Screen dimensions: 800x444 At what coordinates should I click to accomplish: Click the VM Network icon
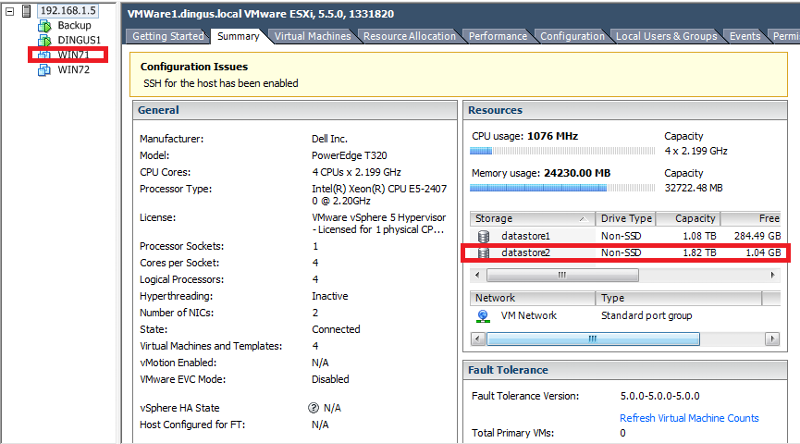point(483,316)
